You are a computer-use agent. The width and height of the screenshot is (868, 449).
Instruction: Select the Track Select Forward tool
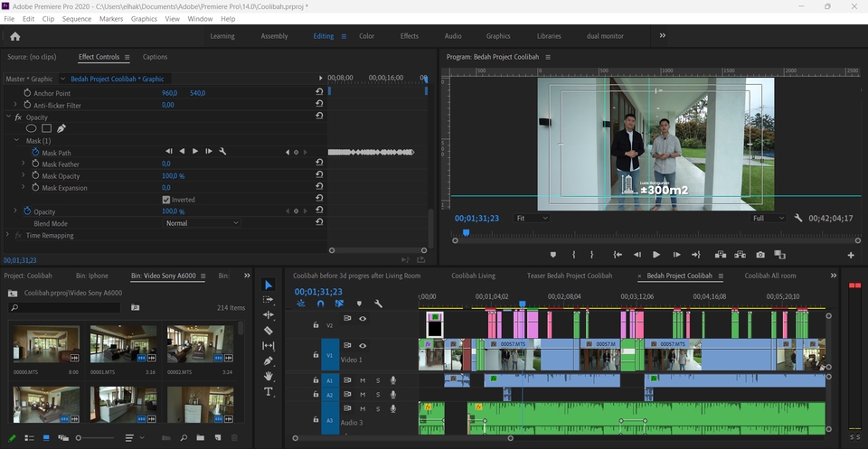(268, 300)
